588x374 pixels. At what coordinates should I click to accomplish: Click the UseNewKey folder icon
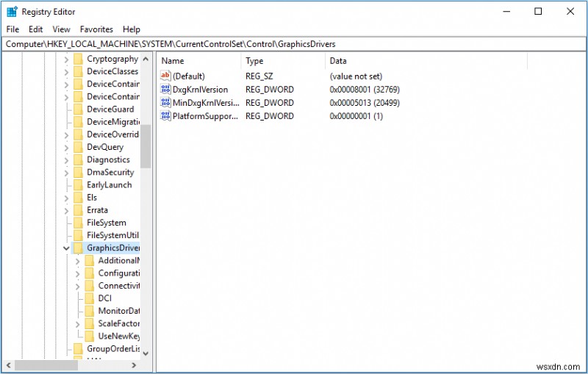click(x=89, y=336)
